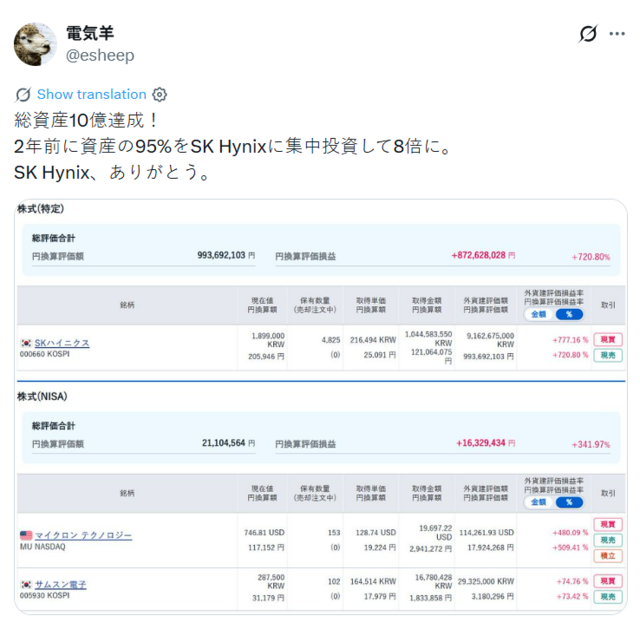Click acquisition price 216,494 KRW

[373, 340]
